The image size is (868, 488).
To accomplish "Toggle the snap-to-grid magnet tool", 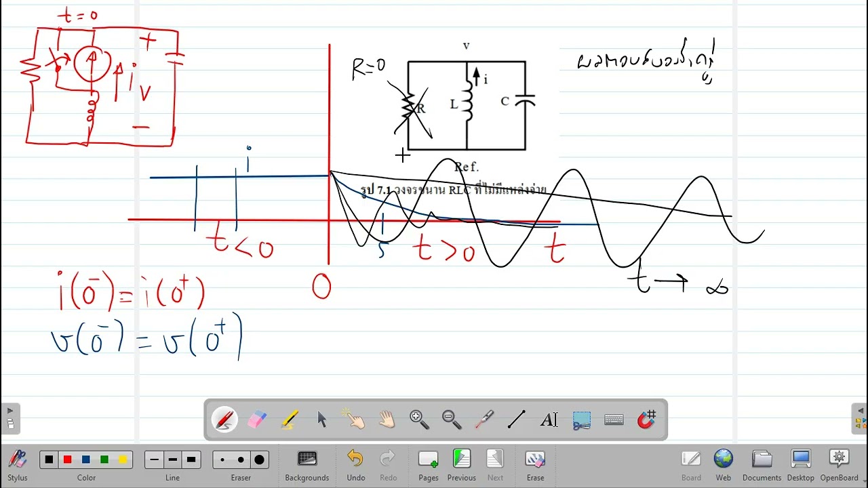I will click(646, 420).
